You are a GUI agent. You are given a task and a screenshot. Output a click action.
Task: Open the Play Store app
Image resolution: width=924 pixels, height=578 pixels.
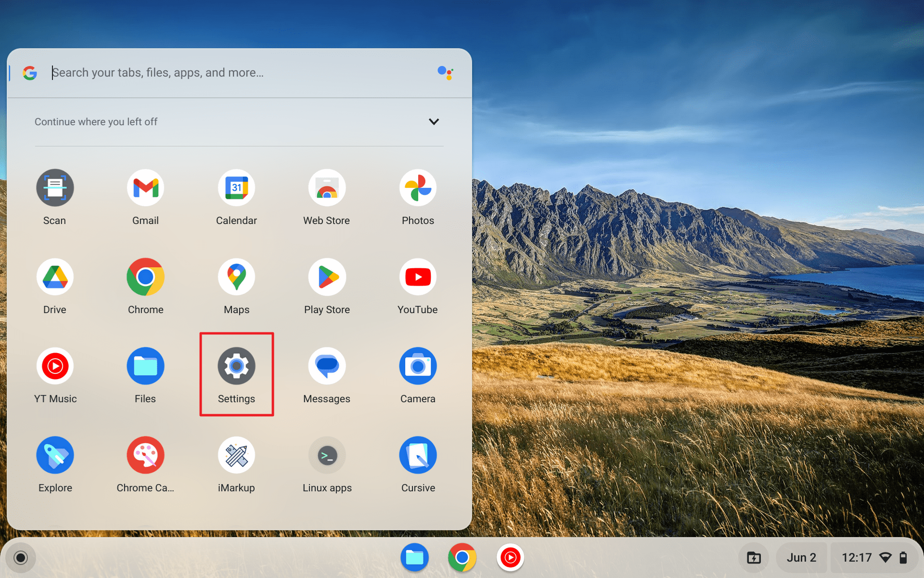coord(327,277)
